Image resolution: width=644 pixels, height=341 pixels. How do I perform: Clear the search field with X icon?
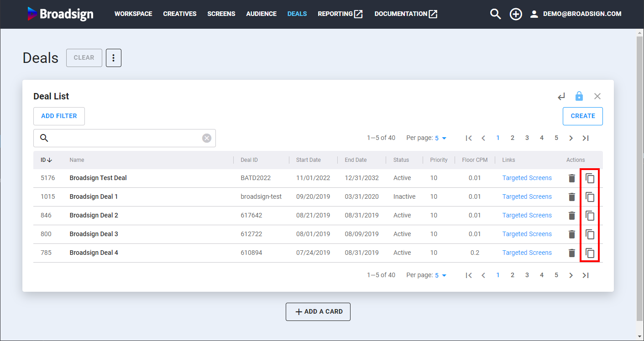pos(207,138)
